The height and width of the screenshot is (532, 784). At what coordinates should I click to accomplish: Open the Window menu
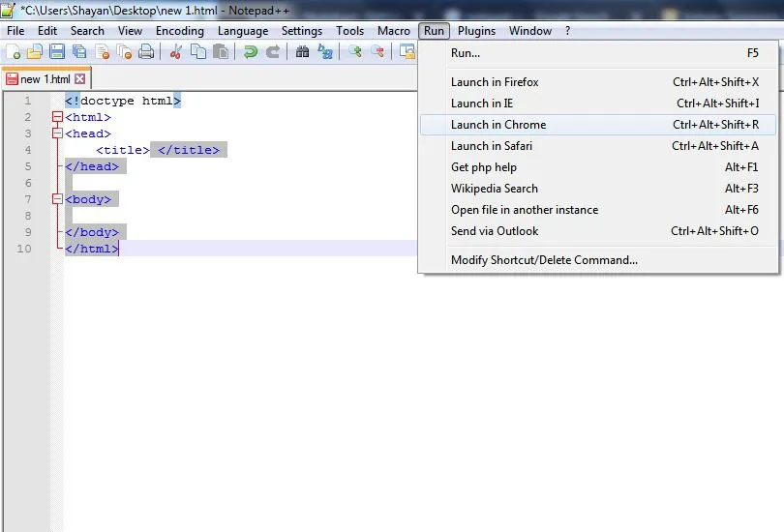[530, 31]
